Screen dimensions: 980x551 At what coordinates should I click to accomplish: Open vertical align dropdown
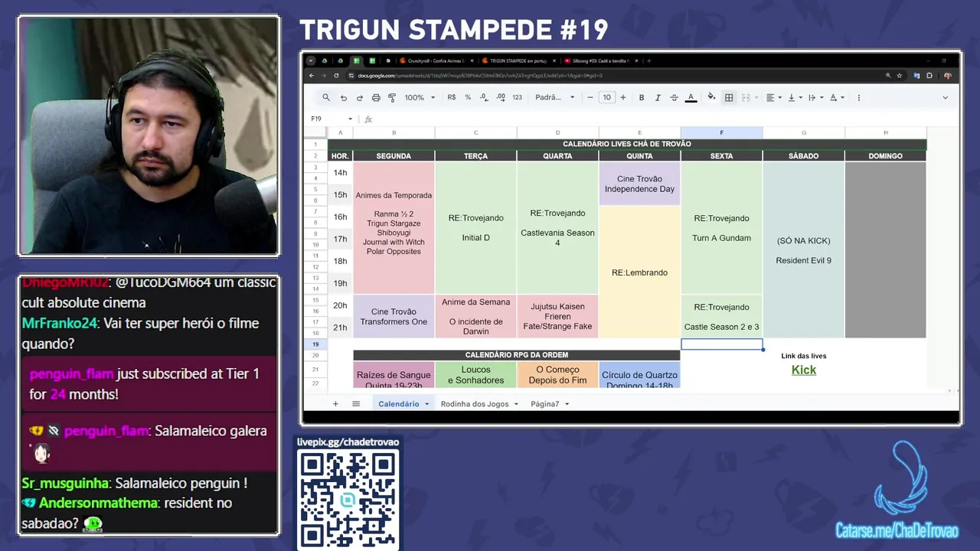pos(794,97)
